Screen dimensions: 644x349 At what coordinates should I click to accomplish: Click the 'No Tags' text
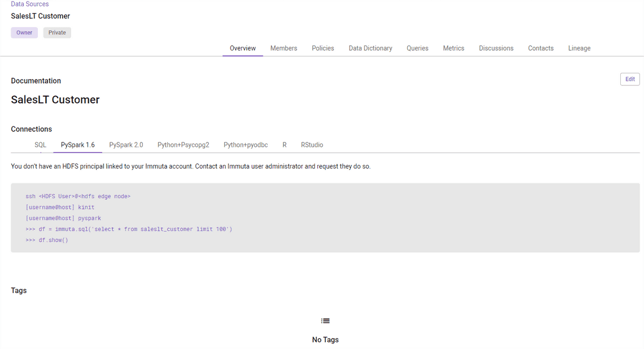point(325,340)
